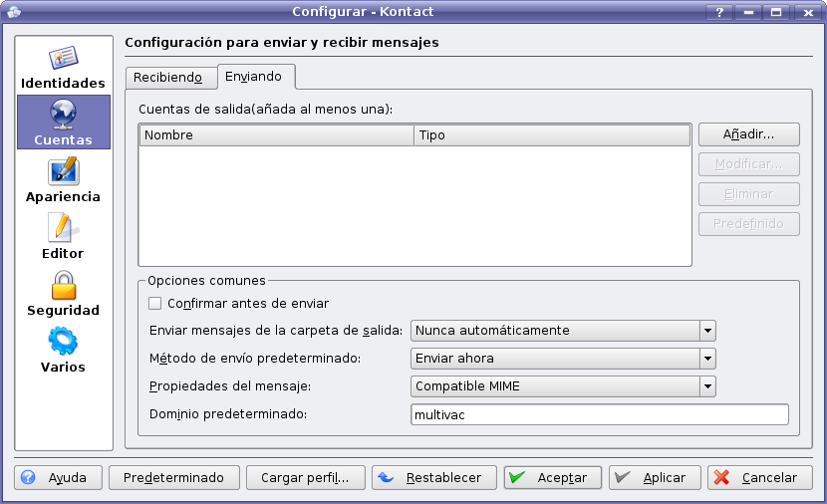This screenshot has height=504, width=827.
Task: Maximize the Configurar window
Action: click(x=776, y=12)
